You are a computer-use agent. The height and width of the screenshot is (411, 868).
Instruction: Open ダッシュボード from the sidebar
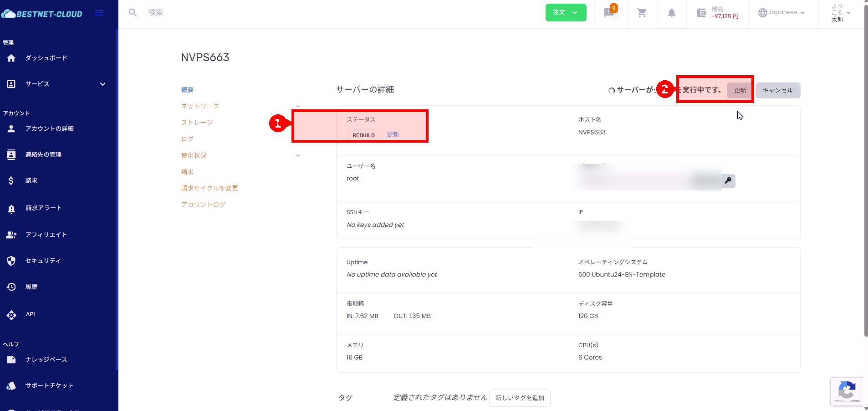[46, 58]
